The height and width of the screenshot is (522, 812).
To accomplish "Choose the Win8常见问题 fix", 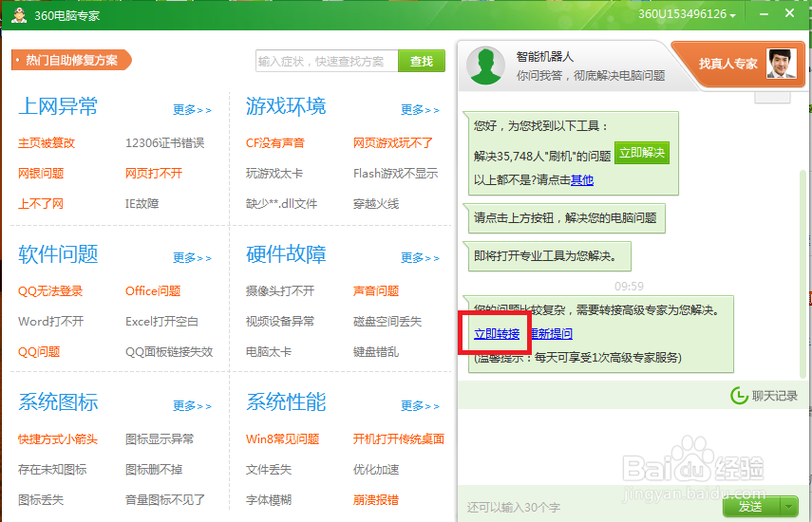I will [x=282, y=439].
